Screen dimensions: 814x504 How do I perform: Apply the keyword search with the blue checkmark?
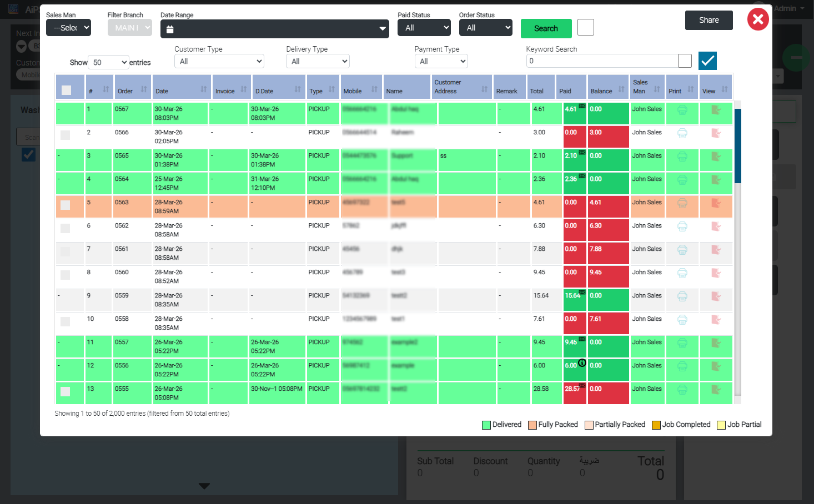click(707, 61)
